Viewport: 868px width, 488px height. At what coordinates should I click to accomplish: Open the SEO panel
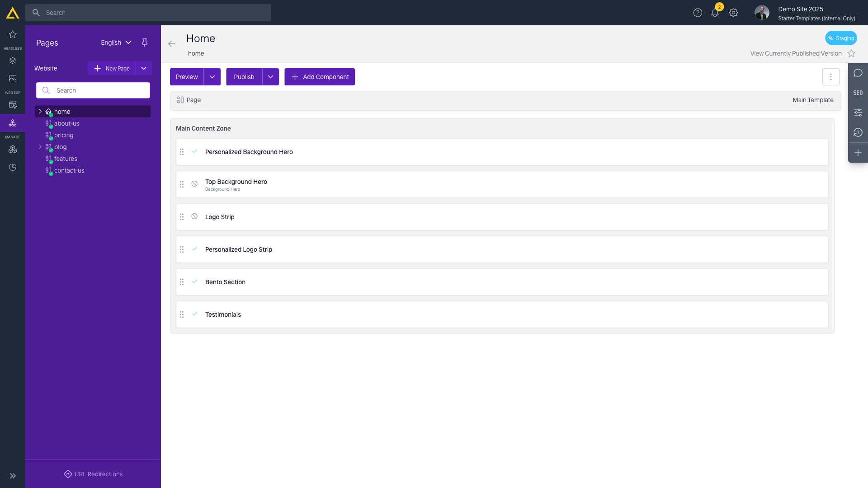[x=858, y=93]
